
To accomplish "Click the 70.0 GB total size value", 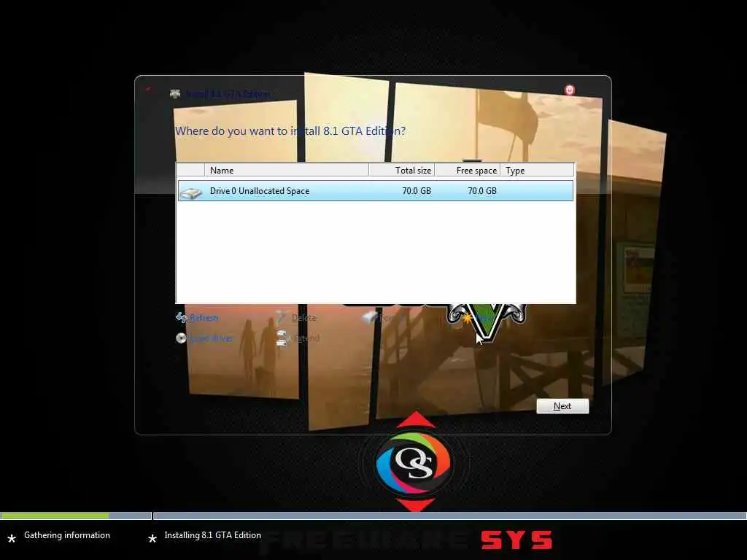I will [417, 191].
